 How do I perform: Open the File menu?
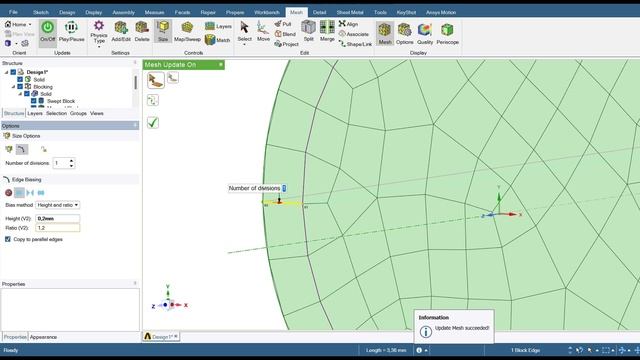coord(13,12)
